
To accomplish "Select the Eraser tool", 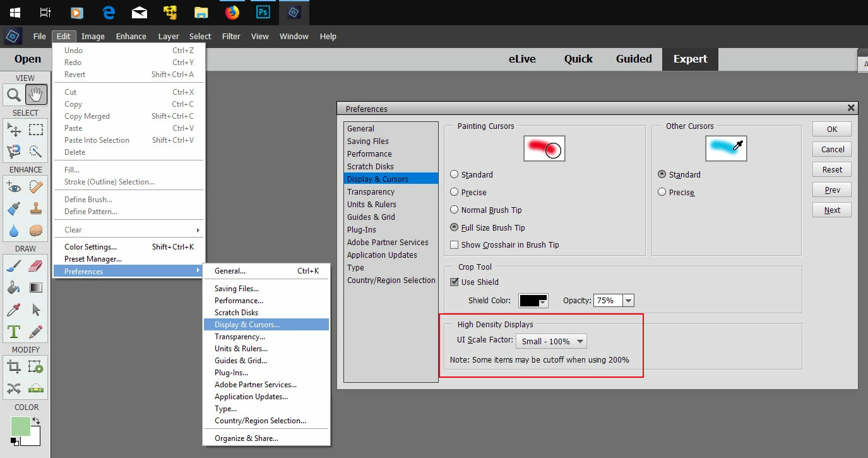I will [36, 266].
